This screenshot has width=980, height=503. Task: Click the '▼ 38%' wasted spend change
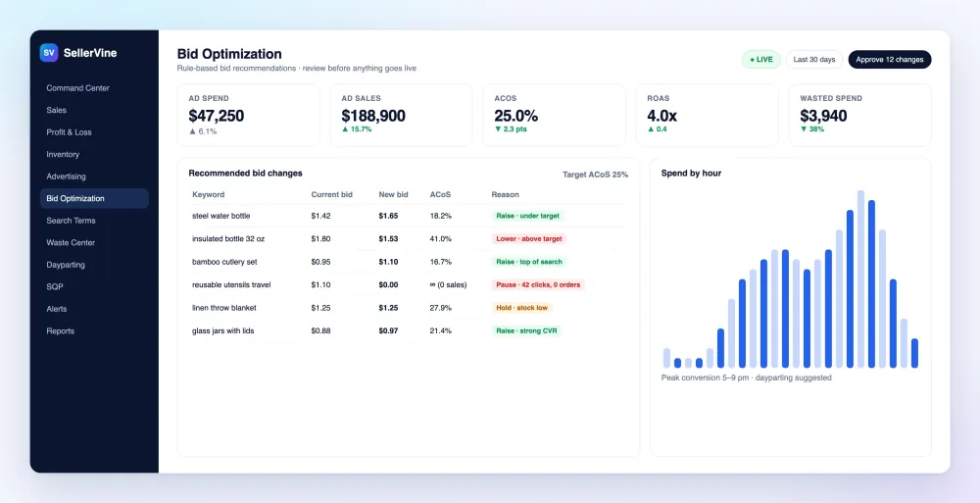811,128
